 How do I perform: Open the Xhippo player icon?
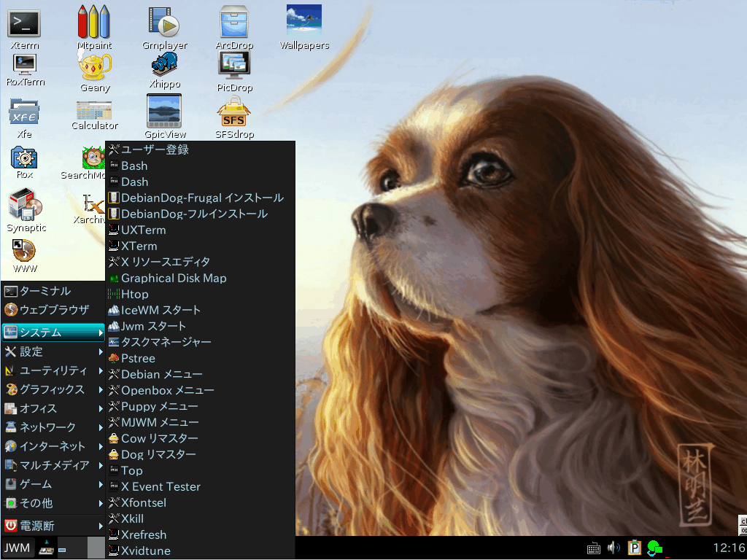(x=164, y=69)
